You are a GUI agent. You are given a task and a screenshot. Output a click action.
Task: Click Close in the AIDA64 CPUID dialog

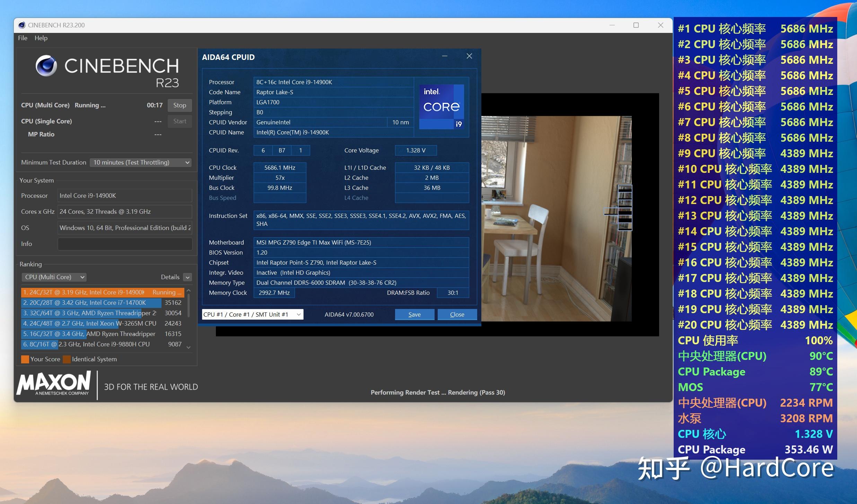coord(457,315)
